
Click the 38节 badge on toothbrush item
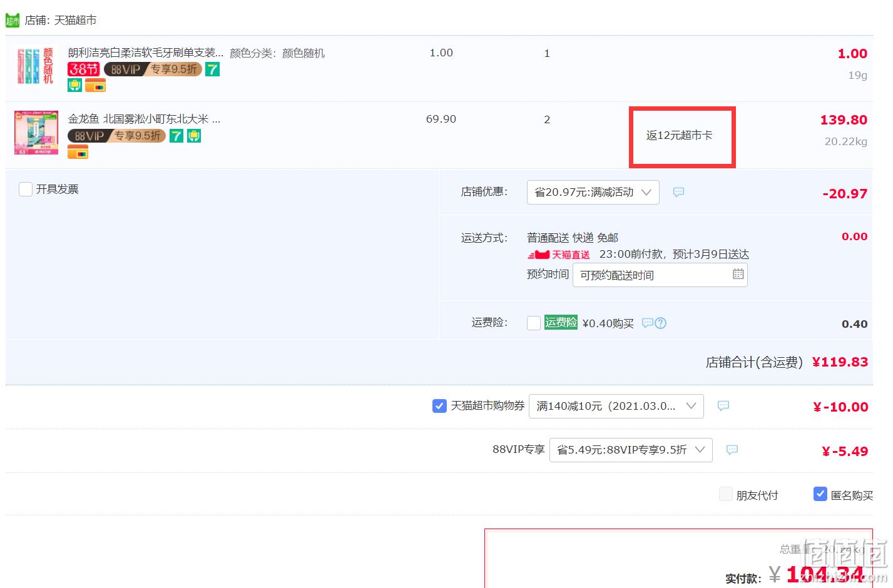coord(84,69)
